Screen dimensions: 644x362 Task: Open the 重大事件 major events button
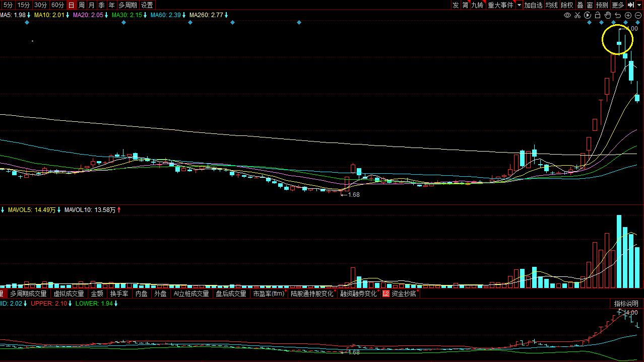point(501,5)
